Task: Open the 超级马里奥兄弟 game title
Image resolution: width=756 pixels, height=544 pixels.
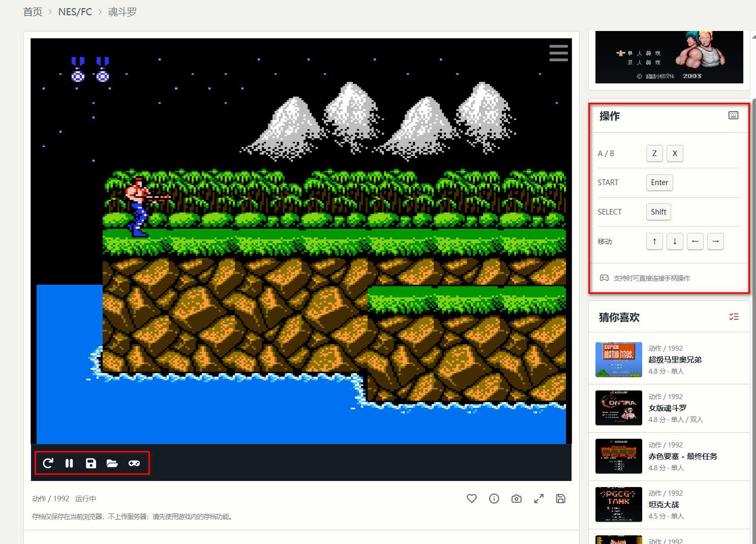Action: 675,359
